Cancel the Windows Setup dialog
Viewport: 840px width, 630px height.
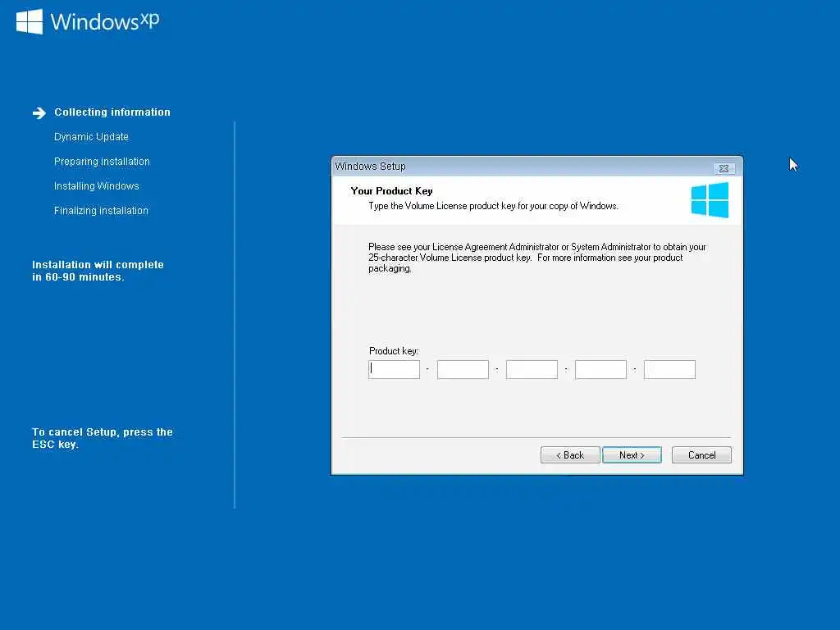pos(701,454)
